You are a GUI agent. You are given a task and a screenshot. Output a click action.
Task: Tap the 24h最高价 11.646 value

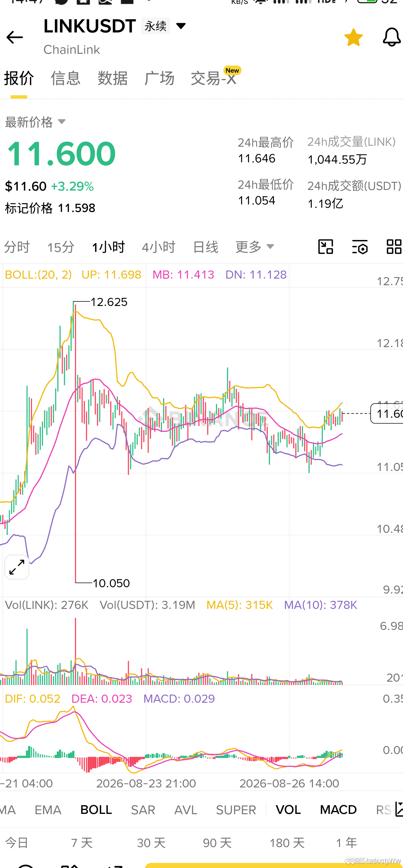click(256, 158)
